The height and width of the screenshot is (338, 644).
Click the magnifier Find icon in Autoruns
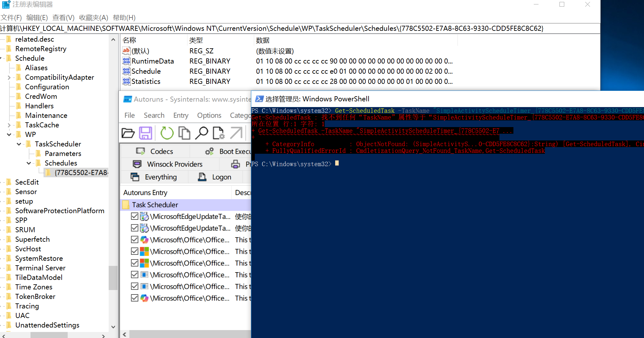[201, 133]
